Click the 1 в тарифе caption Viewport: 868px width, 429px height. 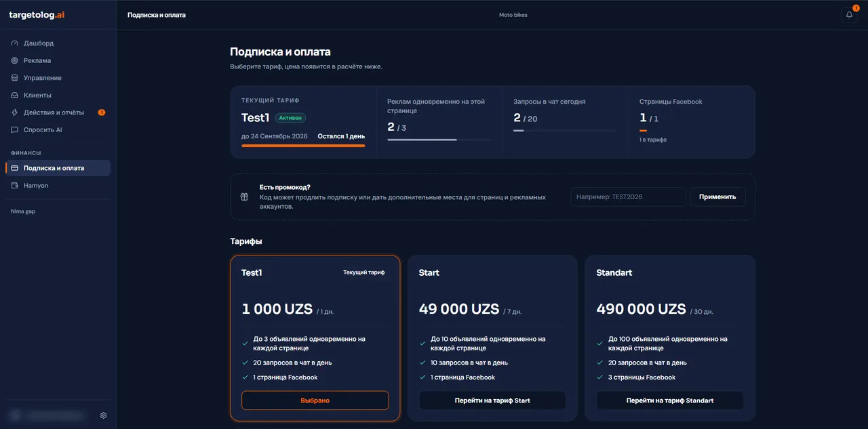click(653, 140)
